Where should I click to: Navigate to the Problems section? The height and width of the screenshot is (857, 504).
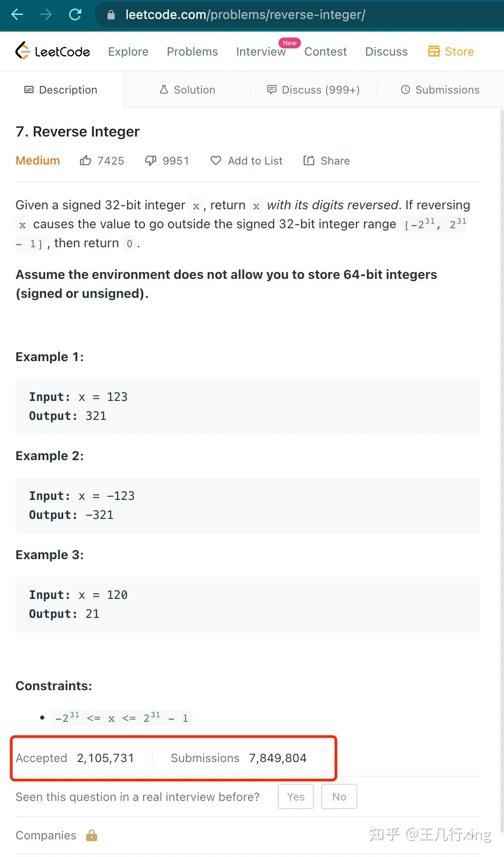click(x=192, y=52)
